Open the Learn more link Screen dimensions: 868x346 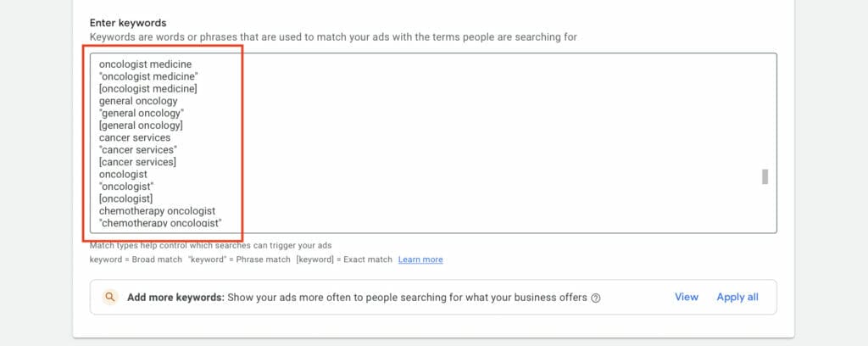(x=420, y=259)
